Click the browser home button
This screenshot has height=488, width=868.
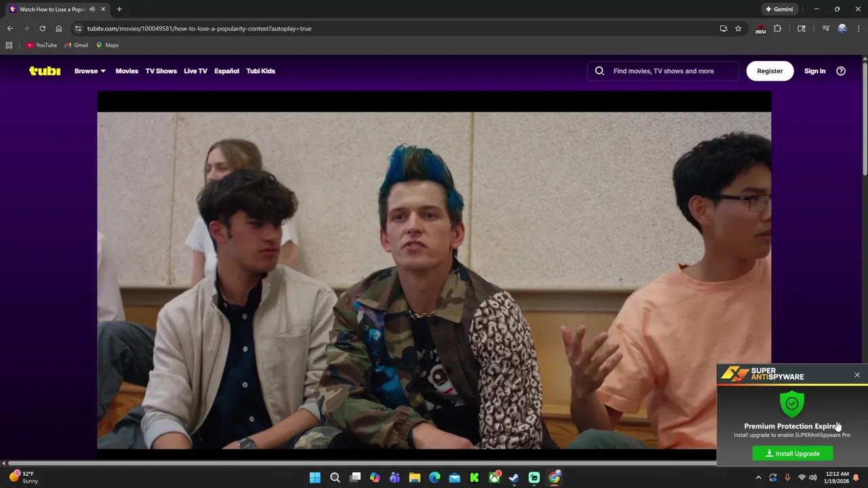pyautogui.click(x=58, y=28)
